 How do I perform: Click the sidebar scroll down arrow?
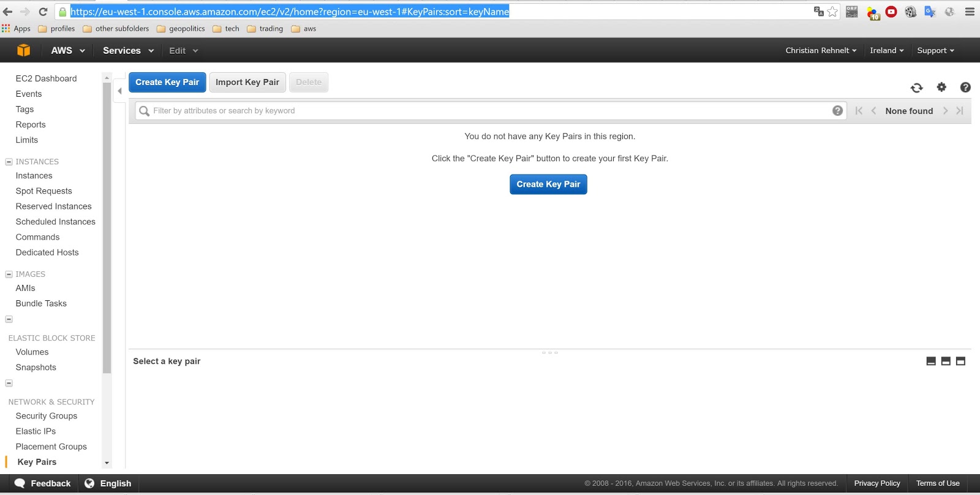pyautogui.click(x=107, y=463)
